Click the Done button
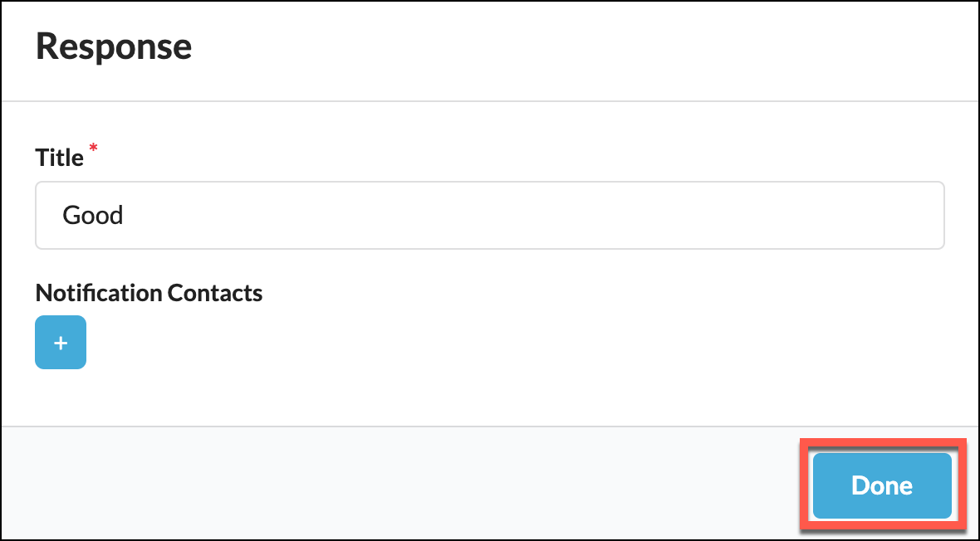Viewport: 980px width, 541px height. coord(881,485)
